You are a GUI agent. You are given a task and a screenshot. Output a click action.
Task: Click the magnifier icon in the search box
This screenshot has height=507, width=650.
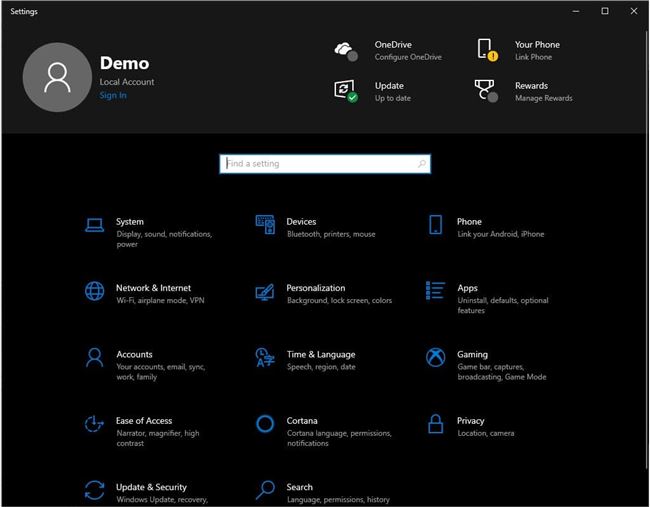pos(422,164)
